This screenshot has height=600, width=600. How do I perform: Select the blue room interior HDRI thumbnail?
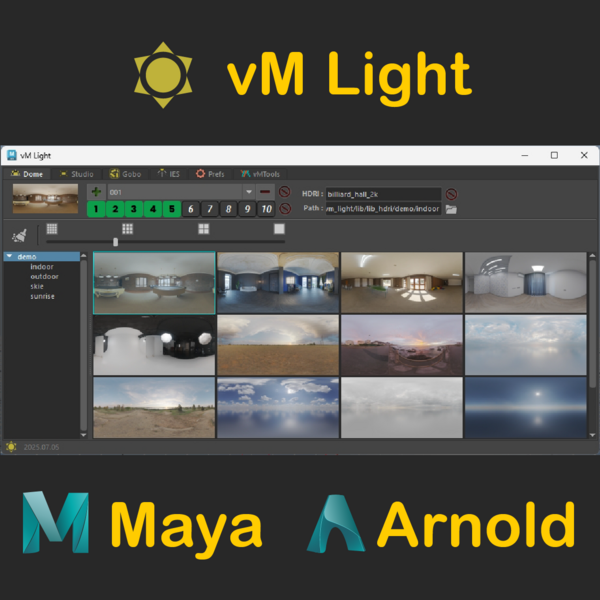[x=278, y=283]
